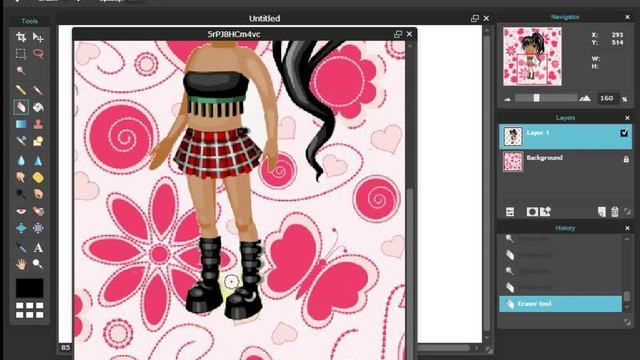This screenshot has width=640, height=360.
Task: Delete layer with trash icon
Action: point(615,211)
